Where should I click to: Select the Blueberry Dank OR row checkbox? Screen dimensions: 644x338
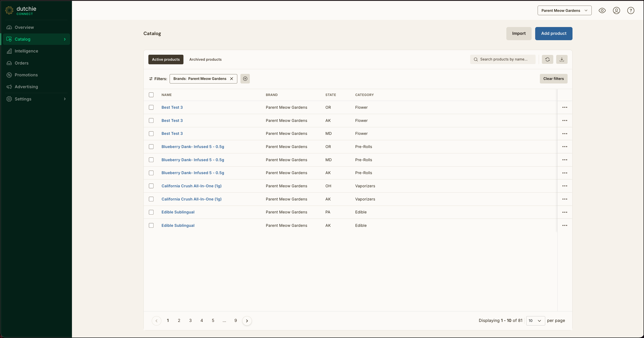coord(151,147)
